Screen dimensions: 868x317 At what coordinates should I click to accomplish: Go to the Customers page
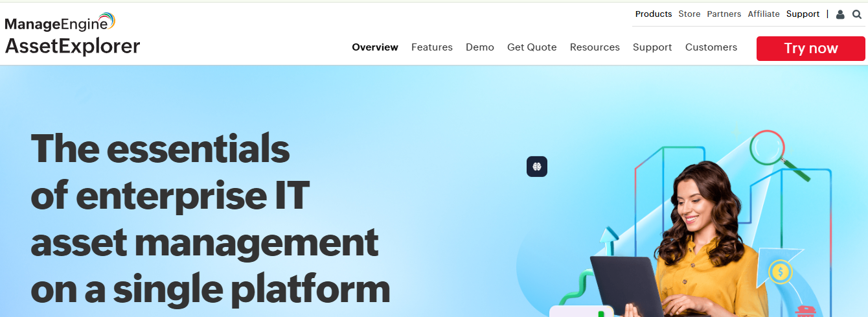[711, 47]
